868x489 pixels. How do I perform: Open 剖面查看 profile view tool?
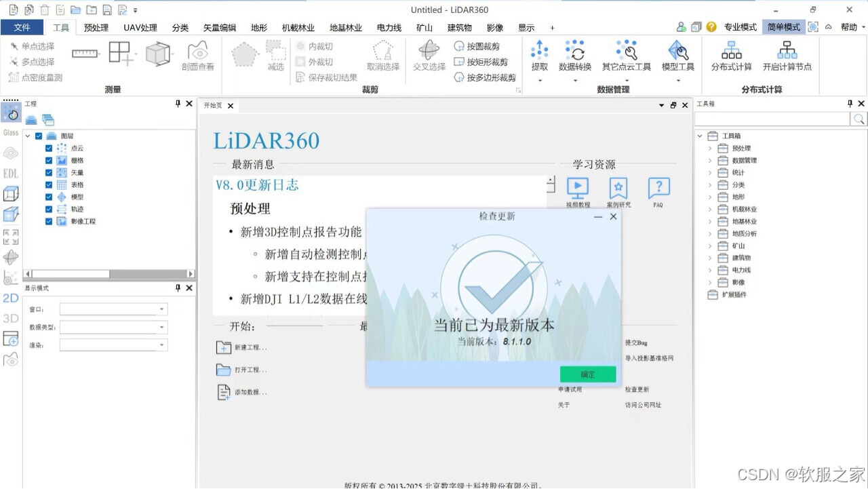coord(198,56)
